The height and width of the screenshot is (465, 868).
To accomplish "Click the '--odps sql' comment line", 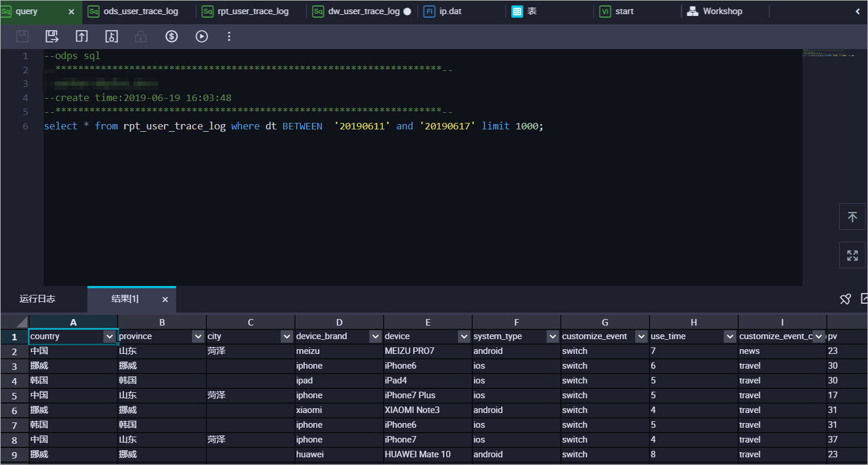I will tap(72, 56).
